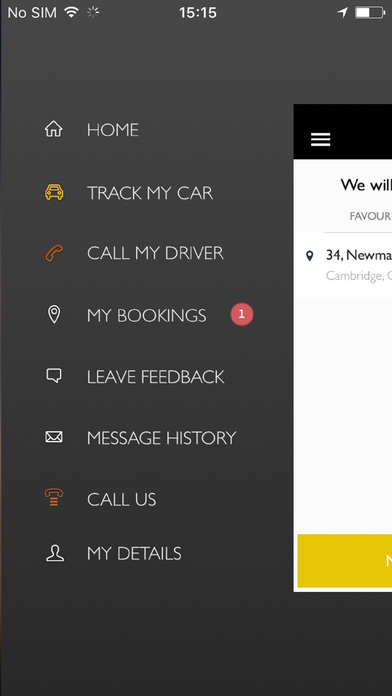Tap the yellow button at the bottom

click(344, 561)
